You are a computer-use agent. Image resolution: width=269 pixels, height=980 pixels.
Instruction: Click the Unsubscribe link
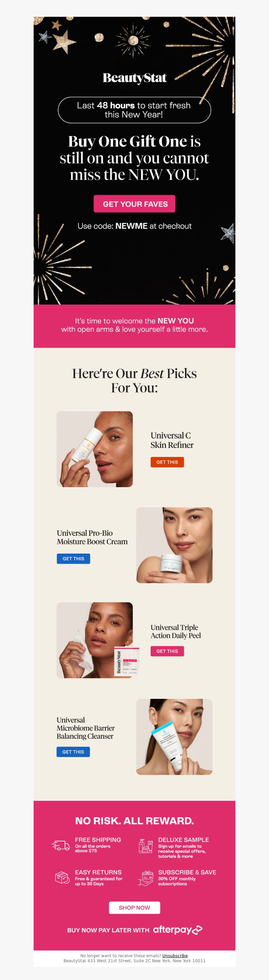click(175, 956)
